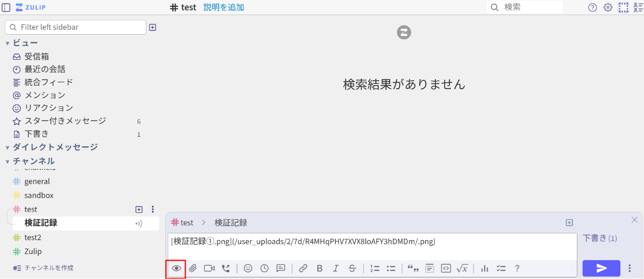Viewport: 644px width, 279px height.
Task: Open send options three-dot menu beside Send
Action: click(630, 269)
